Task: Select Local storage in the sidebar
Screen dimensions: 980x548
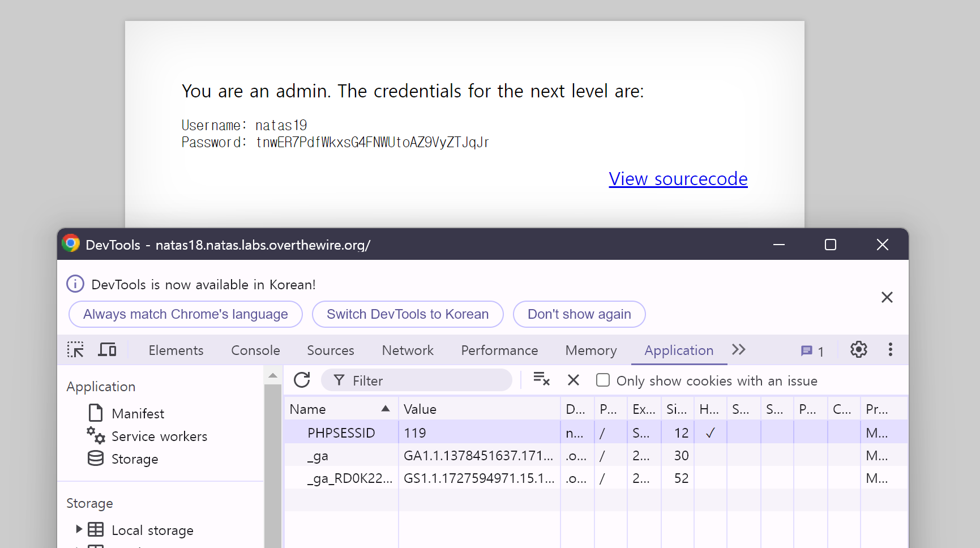Action: (152, 530)
